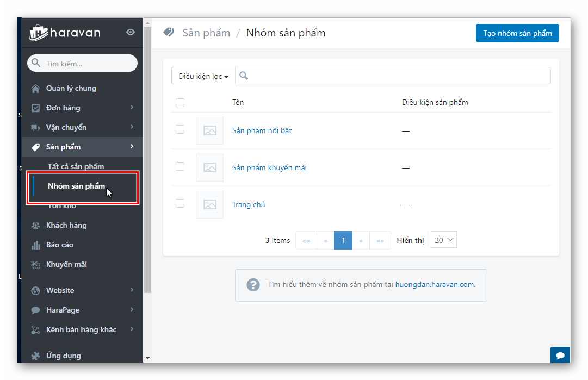Screen dimensions: 588x380
Task: Open the Điều kiện lọc dropdown
Action: point(203,76)
